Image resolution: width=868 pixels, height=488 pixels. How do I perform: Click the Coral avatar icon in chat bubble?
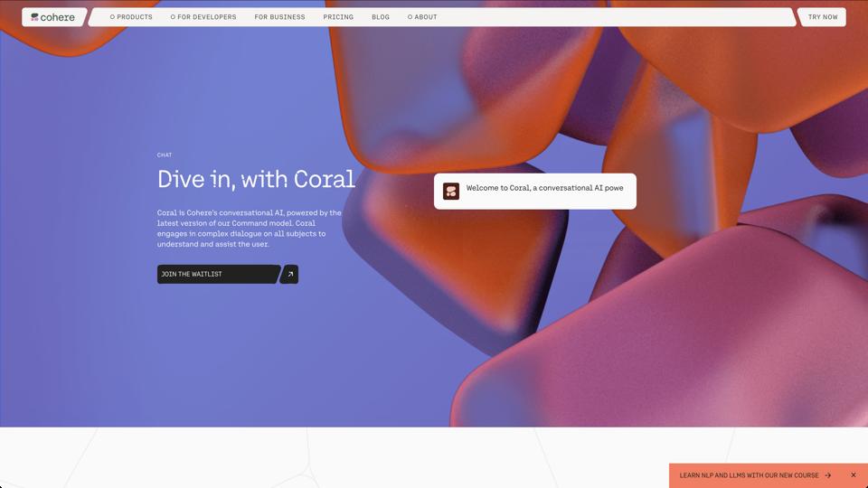[x=451, y=191]
